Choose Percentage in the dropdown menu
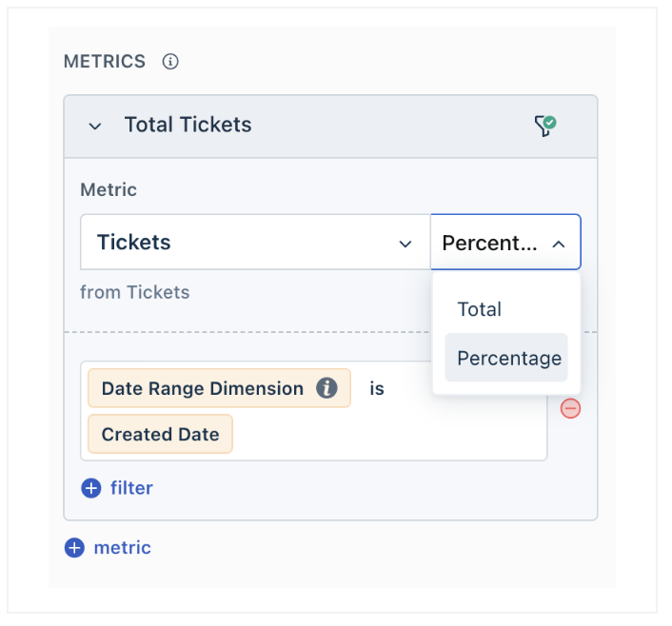 (508, 359)
